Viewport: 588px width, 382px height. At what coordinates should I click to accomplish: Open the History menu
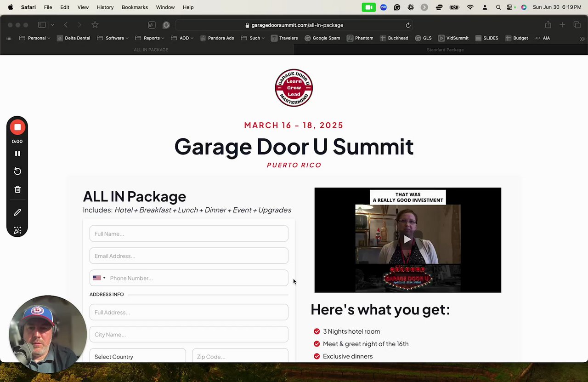[105, 7]
